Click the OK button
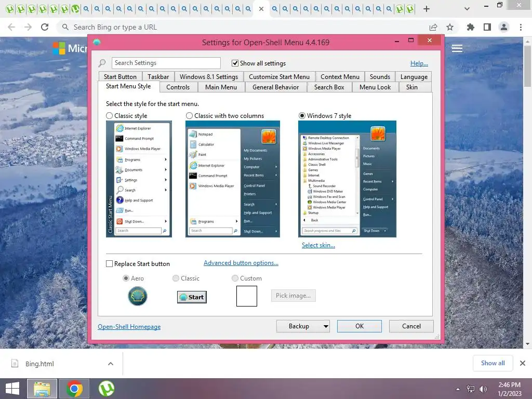Screen dimensions: 532x399 [360, 326]
